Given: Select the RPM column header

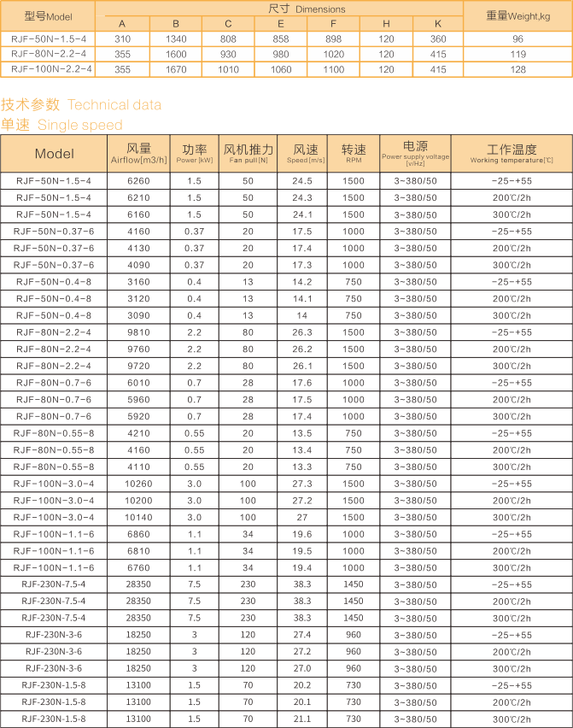Looking at the screenshot, I should point(354,154).
